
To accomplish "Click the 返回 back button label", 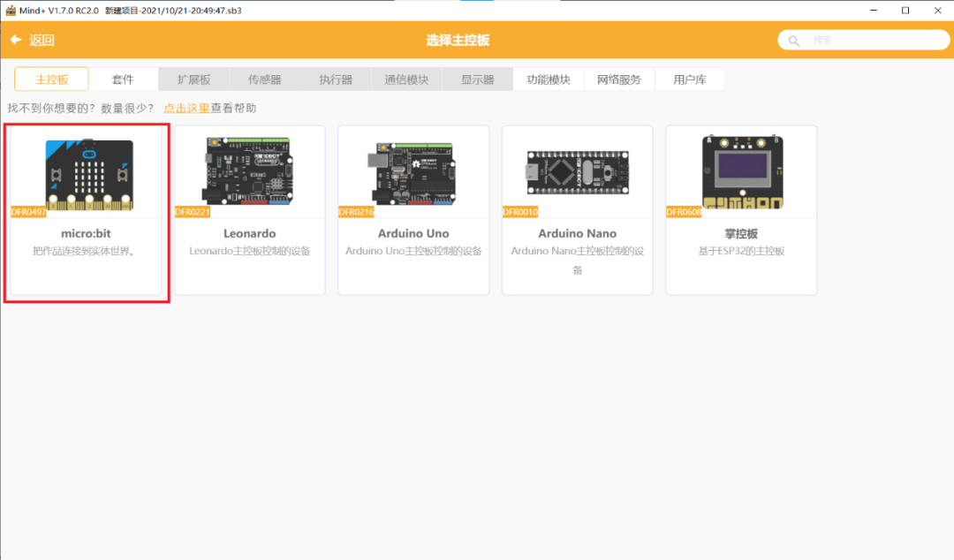I will point(42,40).
